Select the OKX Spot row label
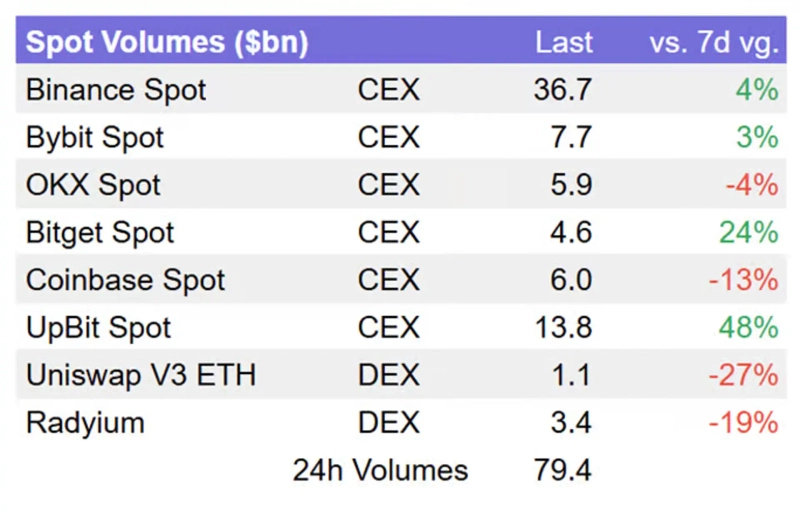The width and height of the screenshot is (800, 517). (x=93, y=185)
